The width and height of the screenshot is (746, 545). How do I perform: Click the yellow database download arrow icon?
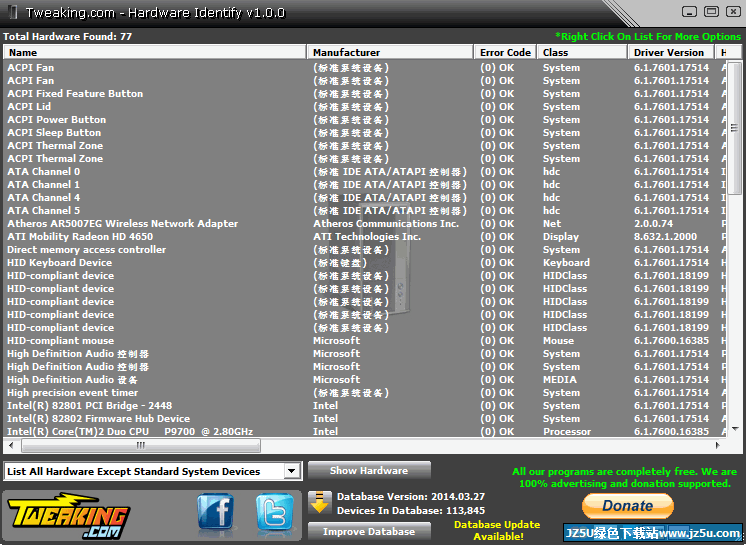coord(320,503)
